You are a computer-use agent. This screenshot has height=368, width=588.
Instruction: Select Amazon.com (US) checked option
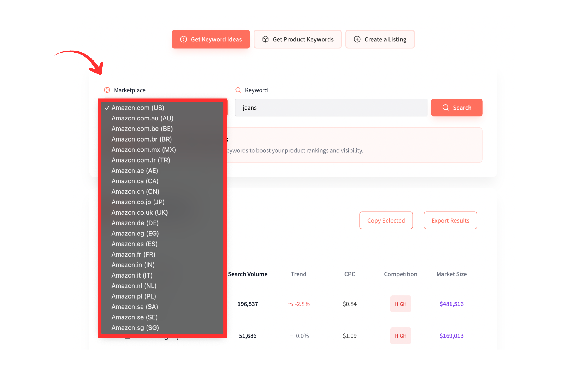pyautogui.click(x=138, y=108)
